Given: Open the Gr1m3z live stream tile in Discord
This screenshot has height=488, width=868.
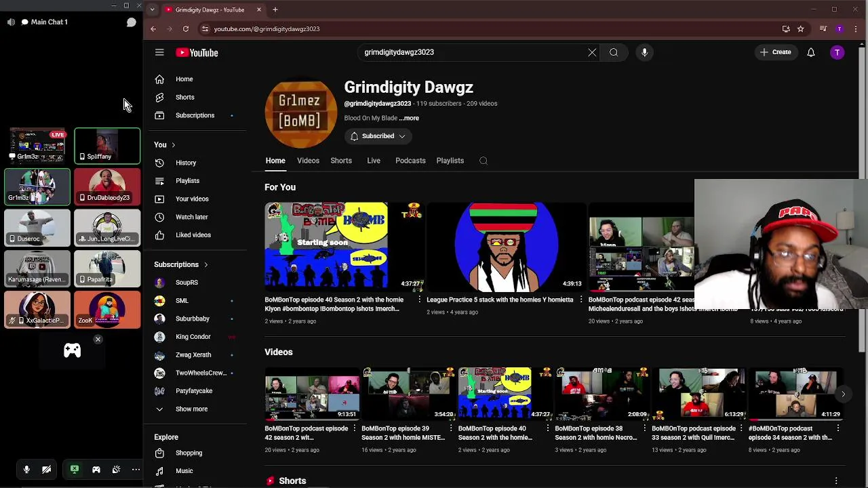Looking at the screenshot, I should coord(37,146).
